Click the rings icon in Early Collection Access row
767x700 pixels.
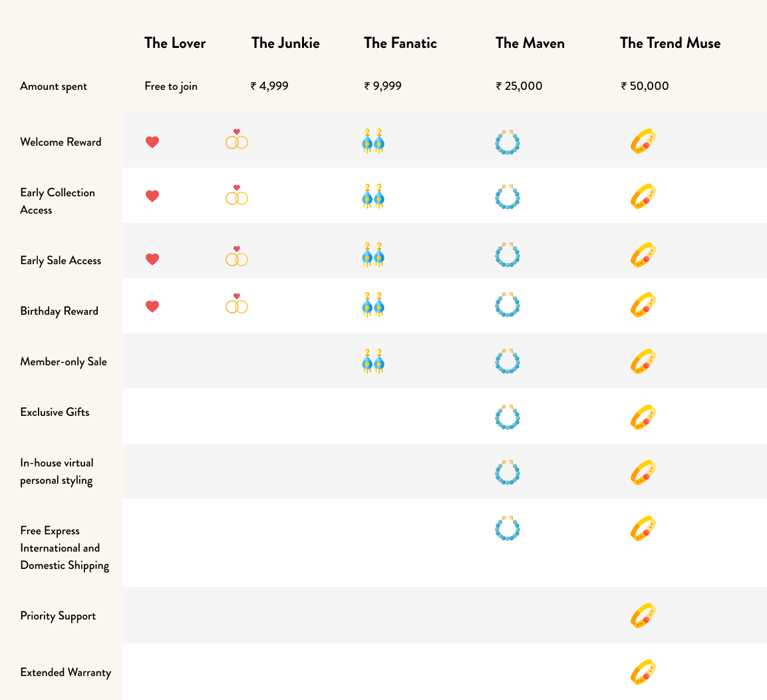(x=237, y=196)
